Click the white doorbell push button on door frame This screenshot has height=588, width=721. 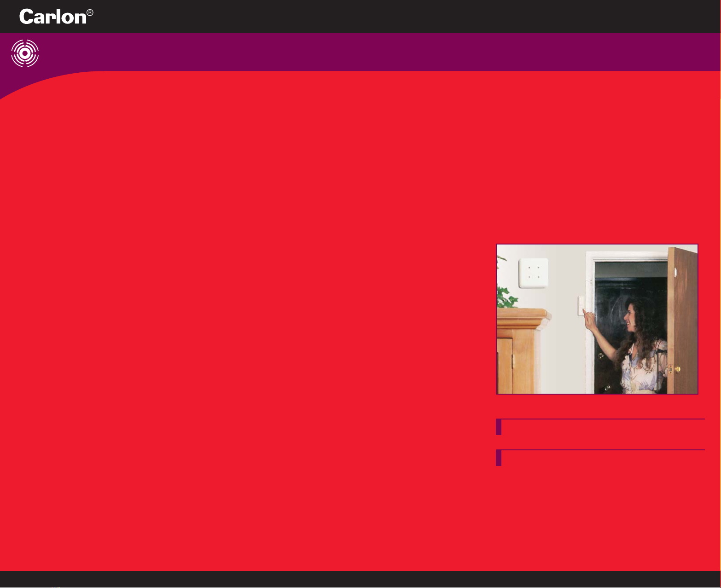(x=581, y=306)
